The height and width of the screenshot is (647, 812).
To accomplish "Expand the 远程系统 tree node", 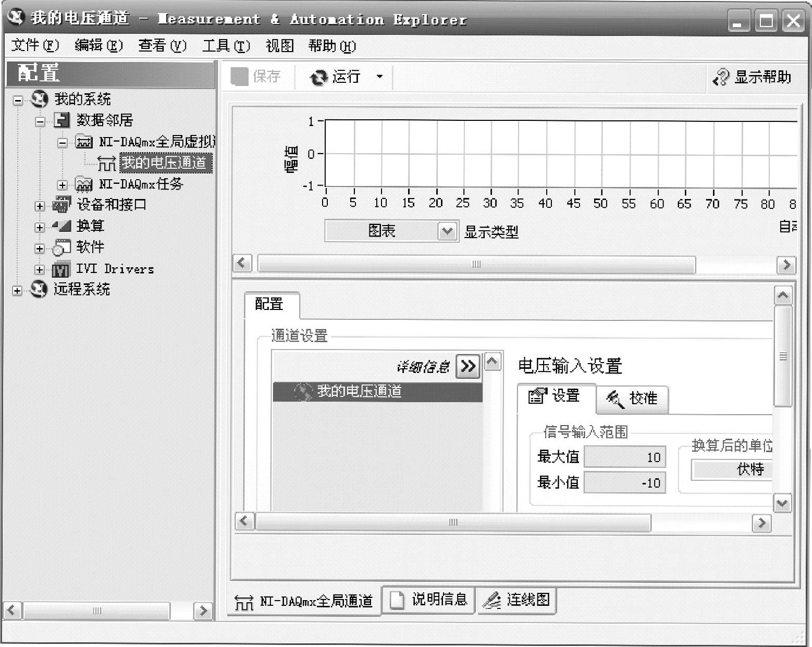I will tap(18, 291).
